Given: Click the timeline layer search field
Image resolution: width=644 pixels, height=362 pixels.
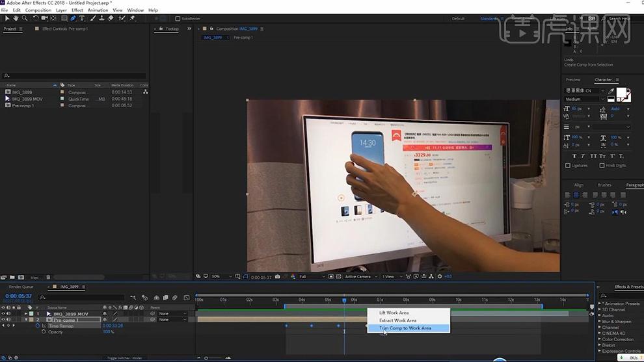Looking at the screenshot, I should click(81, 297).
